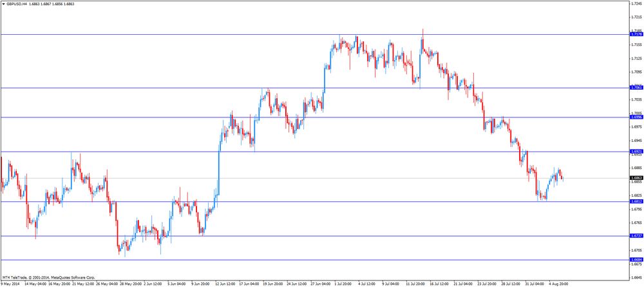Click the 1.6885 price scale value
Screen dimensions: 644x287
(636, 168)
